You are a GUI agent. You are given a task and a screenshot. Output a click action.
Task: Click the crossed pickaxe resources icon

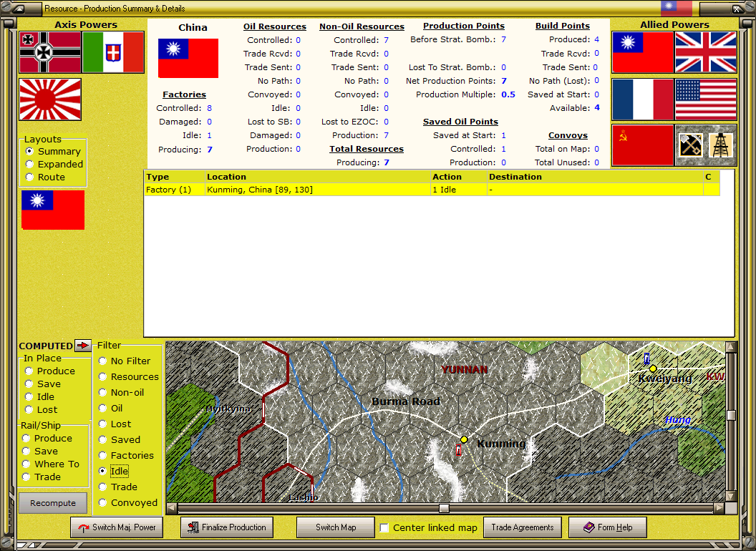coord(690,145)
